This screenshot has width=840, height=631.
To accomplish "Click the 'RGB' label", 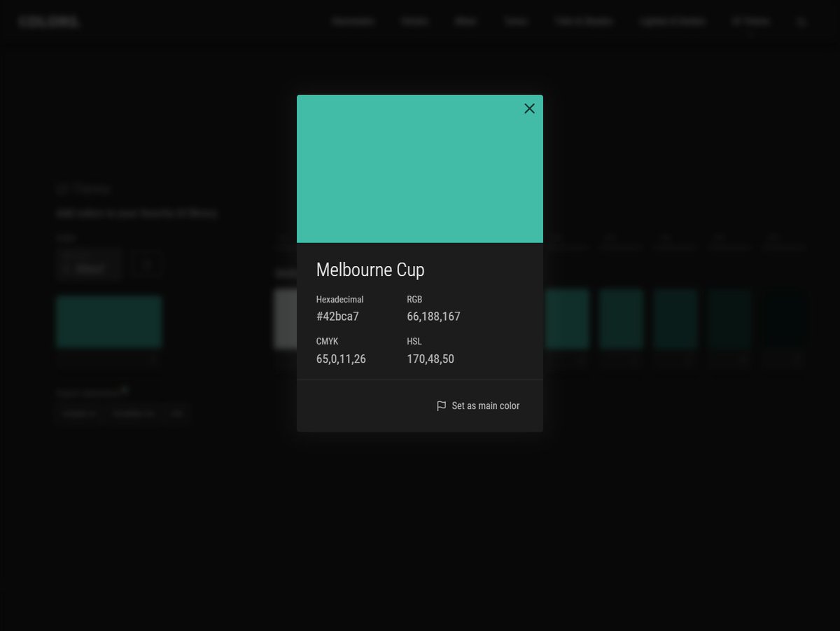I will (414, 300).
